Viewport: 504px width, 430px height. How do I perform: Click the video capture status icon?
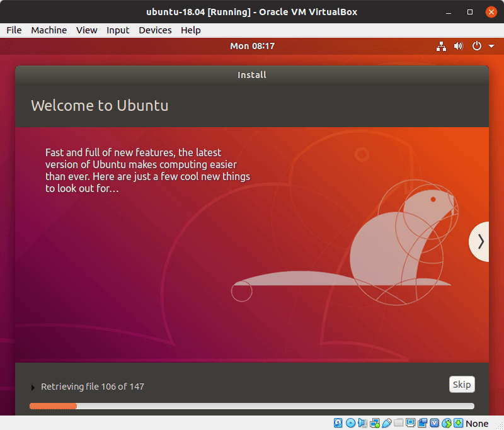tap(422, 423)
